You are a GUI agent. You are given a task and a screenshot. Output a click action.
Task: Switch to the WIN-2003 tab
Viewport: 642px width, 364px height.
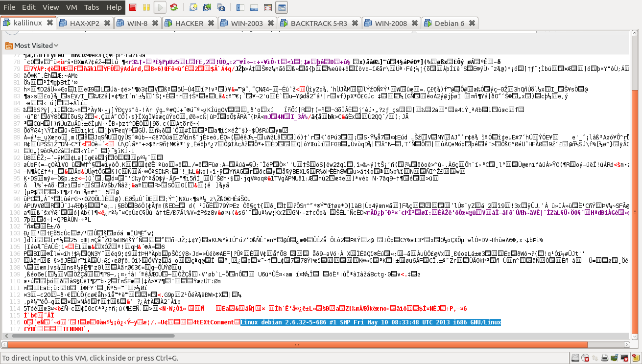coord(247,23)
